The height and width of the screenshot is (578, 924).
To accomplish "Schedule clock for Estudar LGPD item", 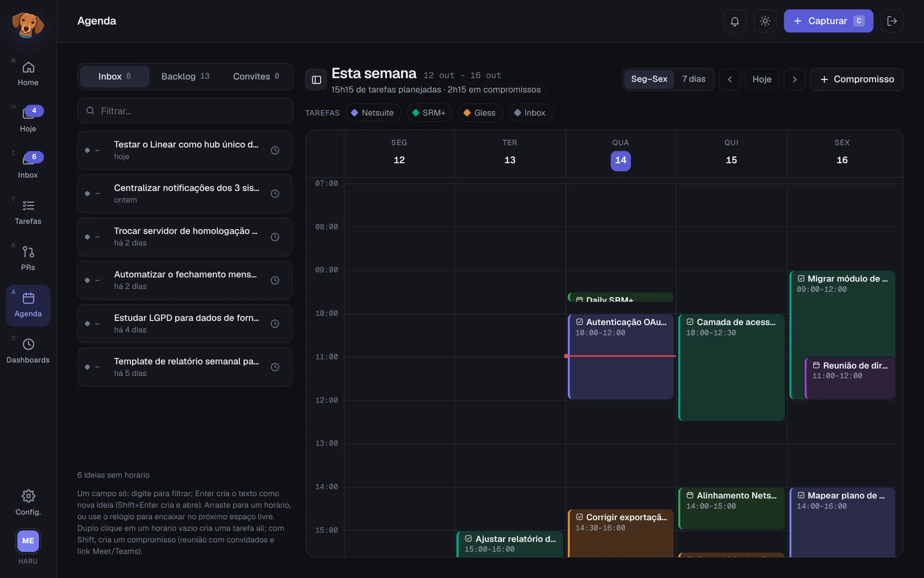I will (275, 324).
